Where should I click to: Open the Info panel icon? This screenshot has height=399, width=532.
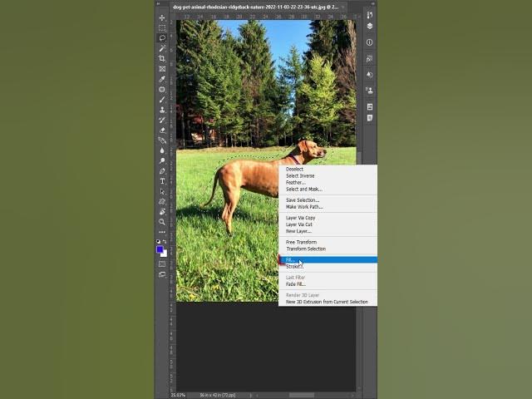[369, 42]
